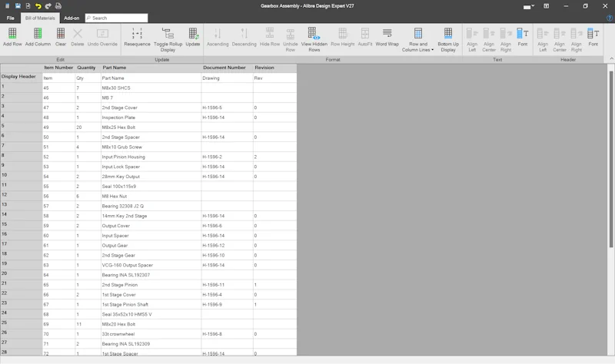Click the 'H-1596-2' drawing cell
The image size is (615, 364).
point(227,157)
